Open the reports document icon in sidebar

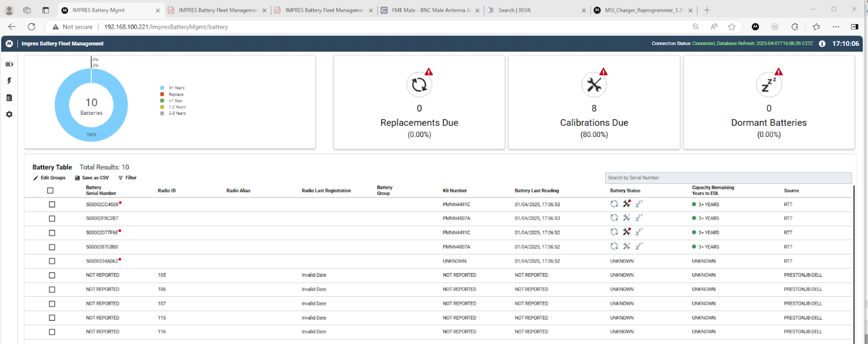pyautogui.click(x=9, y=98)
